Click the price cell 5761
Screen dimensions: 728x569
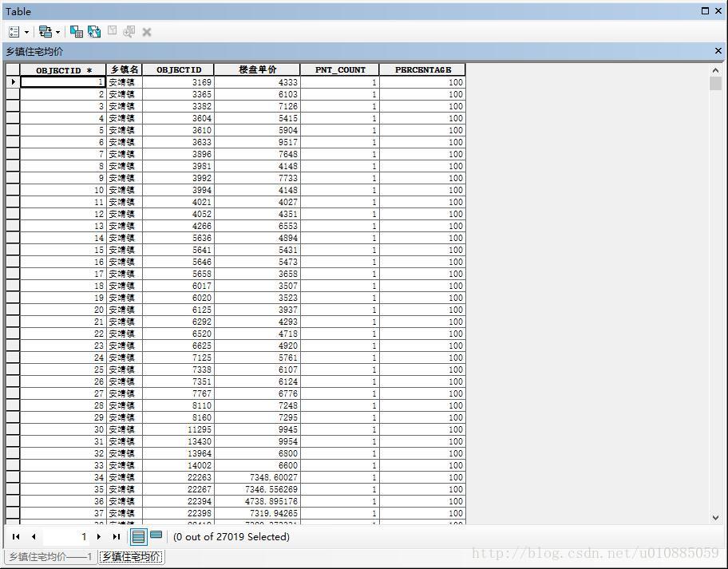tap(257, 358)
